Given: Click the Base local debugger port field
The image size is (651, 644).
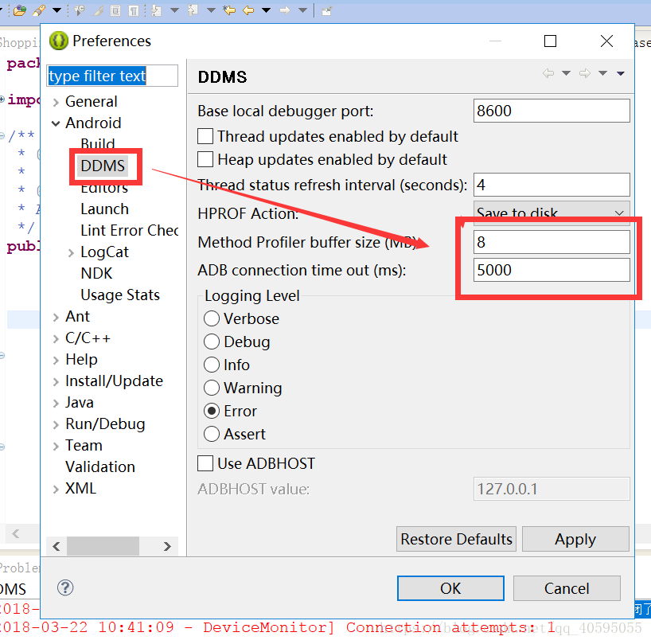Looking at the screenshot, I should 552,111.
